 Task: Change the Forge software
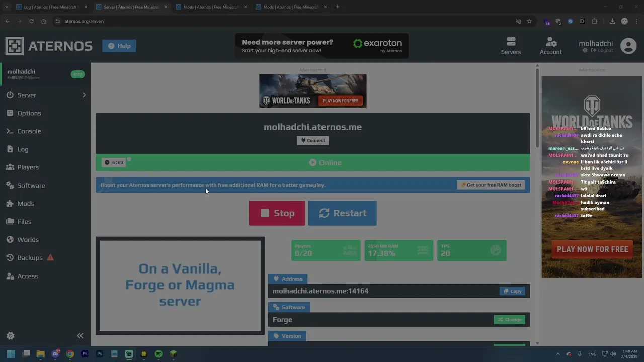tap(509, 320)
